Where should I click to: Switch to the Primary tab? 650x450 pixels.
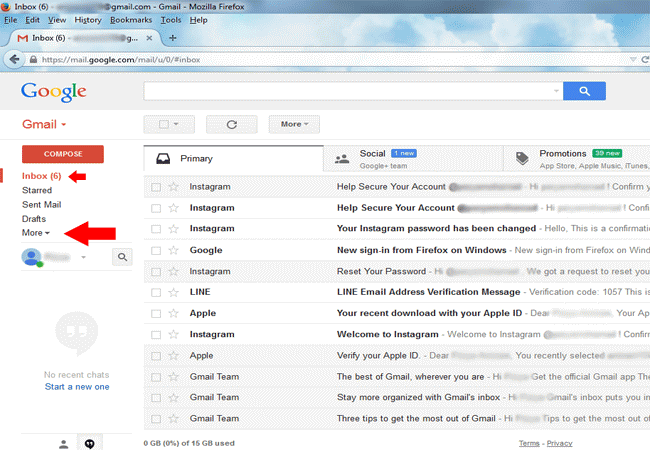pos(233,159)
